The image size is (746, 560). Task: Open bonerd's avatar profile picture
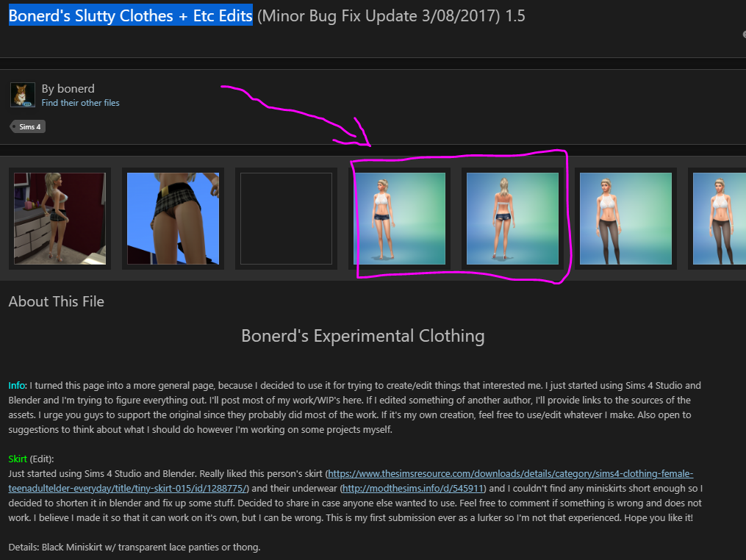tap(23, 95)
